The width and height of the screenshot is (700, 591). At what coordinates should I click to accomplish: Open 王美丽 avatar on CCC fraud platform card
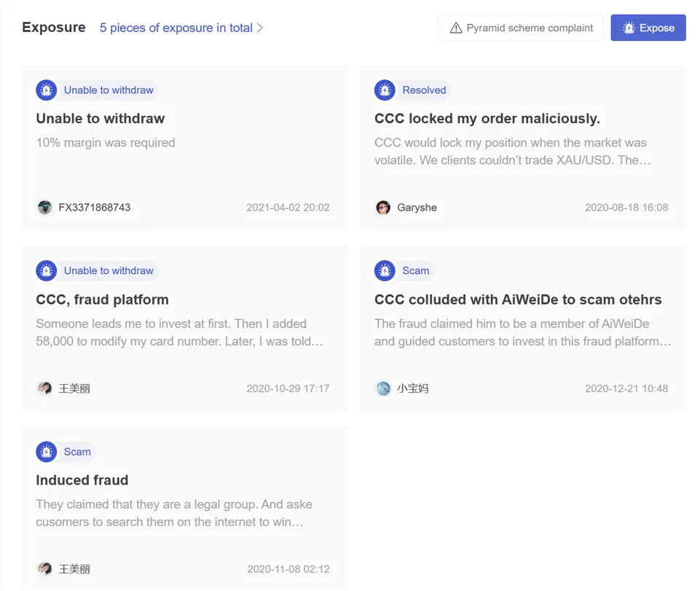point(44,388)
